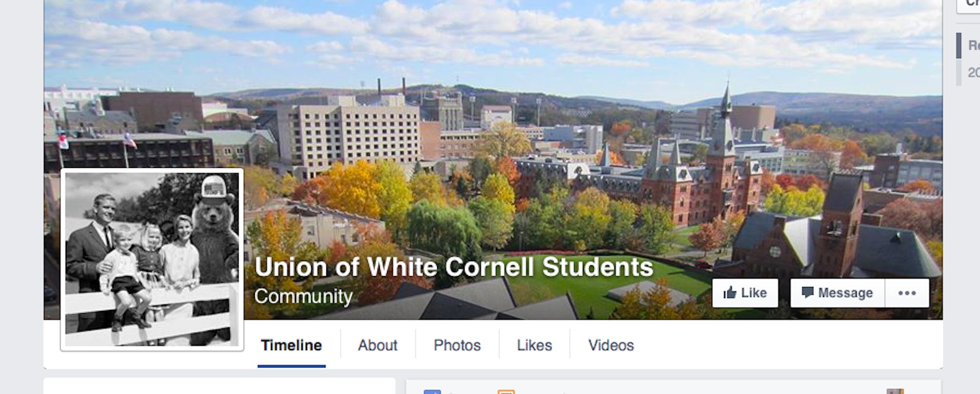Image resolution: width=980 pixels, height=394 pixels.
Task: Click the speech bubble Message icon
Action: tap(807, 292)
